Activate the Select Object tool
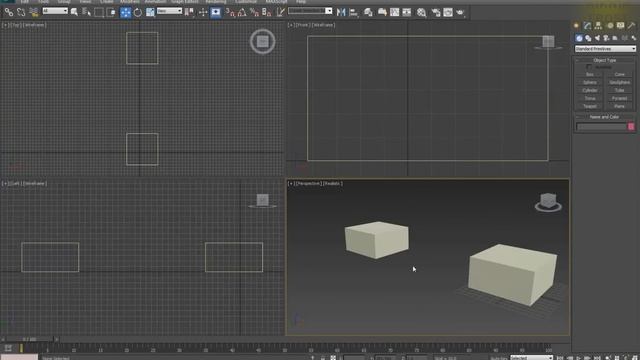The height and width of the screenshot is (360, 640). tap(74, 13)
